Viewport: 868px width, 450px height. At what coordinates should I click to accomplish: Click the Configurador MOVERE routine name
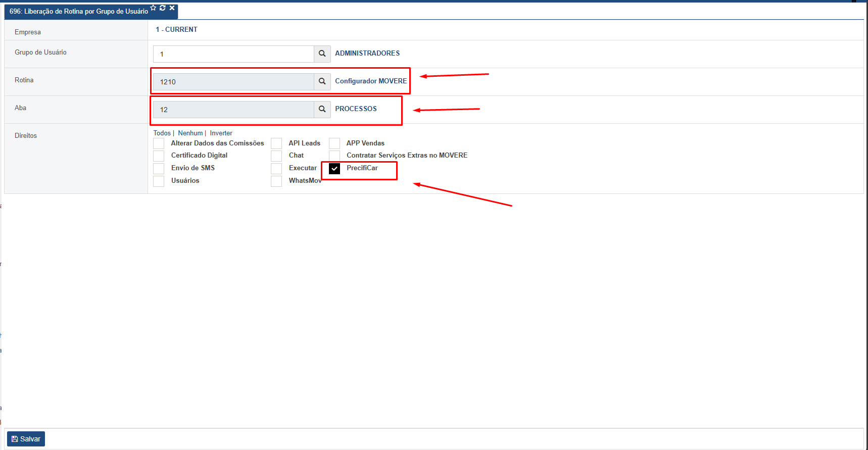[371, 81]
